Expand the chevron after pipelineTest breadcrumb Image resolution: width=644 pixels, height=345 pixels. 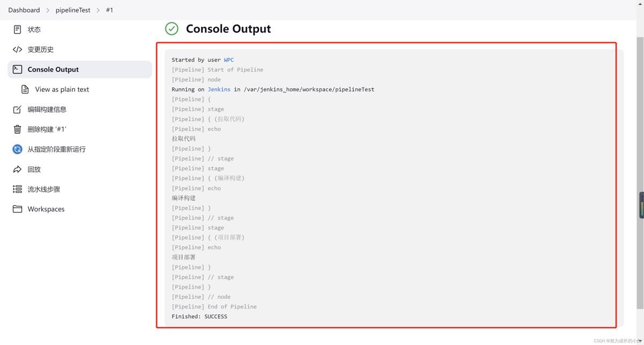pos(98,10)
